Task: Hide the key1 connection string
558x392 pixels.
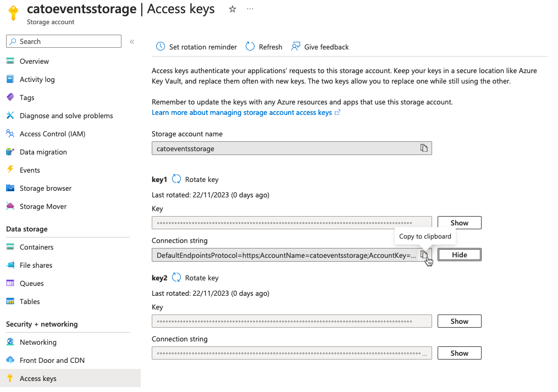Action: coord(459,255)
